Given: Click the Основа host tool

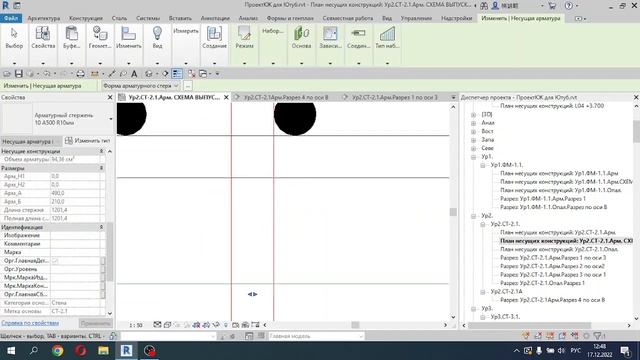Looking at the screenshot, I should click(x=301, y=38).
